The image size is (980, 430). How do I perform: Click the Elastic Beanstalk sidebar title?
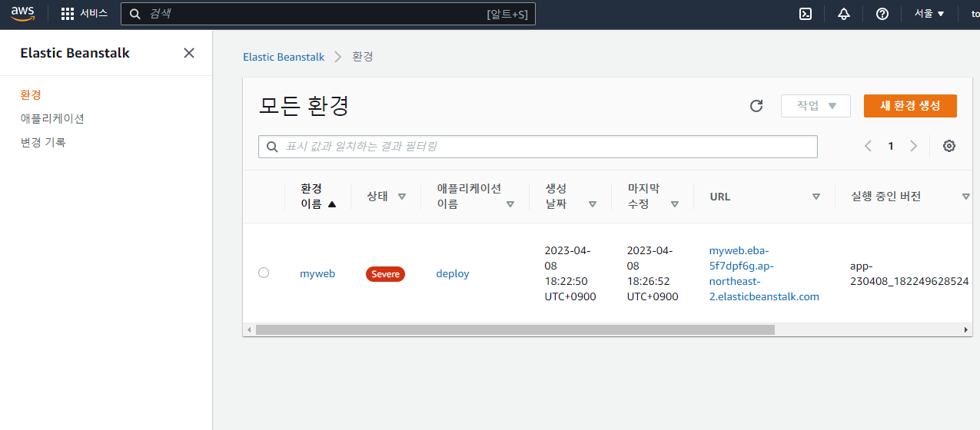pyautogui.click(x=75, y=53)
